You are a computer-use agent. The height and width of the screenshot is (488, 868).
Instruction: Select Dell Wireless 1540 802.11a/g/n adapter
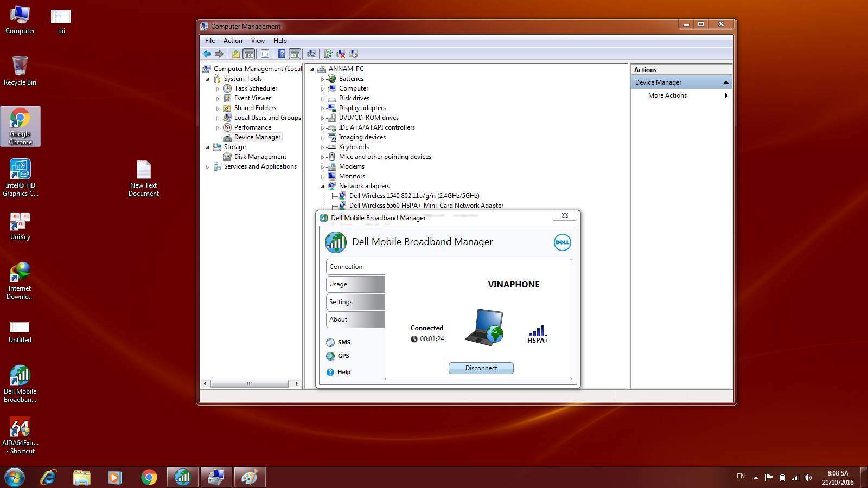414,196
